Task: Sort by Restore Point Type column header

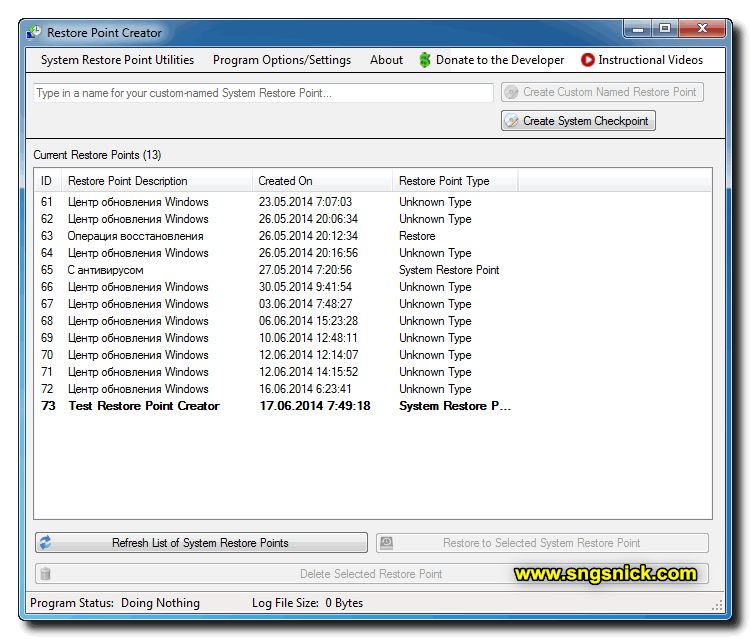Action: tap(455, 181)
